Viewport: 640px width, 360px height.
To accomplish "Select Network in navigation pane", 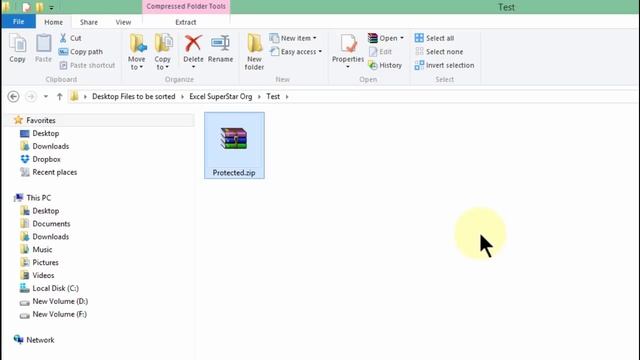I will click(40, 340).
